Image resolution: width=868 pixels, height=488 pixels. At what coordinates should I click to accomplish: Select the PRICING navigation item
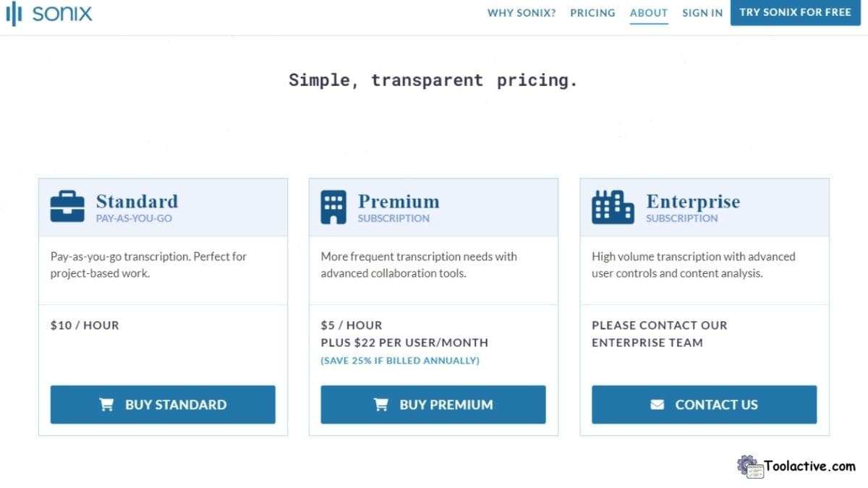coord(592,12)
